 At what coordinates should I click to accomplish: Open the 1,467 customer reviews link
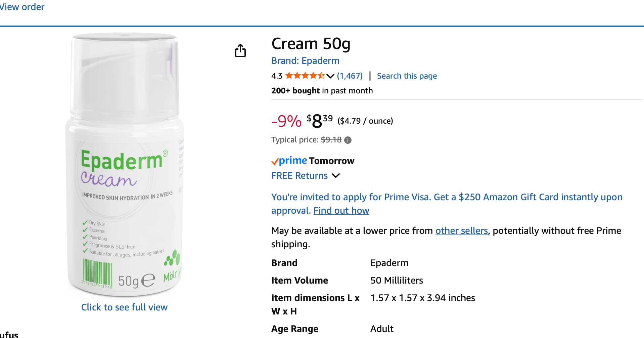pos(350,76)
